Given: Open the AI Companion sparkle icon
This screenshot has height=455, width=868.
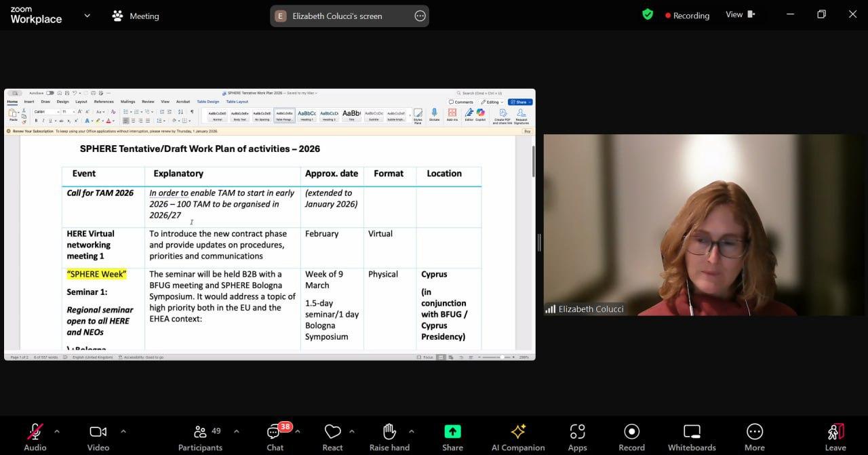Looking at the screenshot, I should [x=518, y=432].
